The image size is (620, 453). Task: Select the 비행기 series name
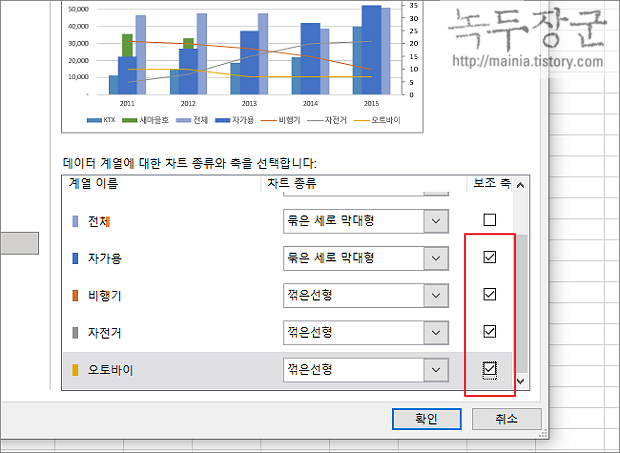coord(105,296)
